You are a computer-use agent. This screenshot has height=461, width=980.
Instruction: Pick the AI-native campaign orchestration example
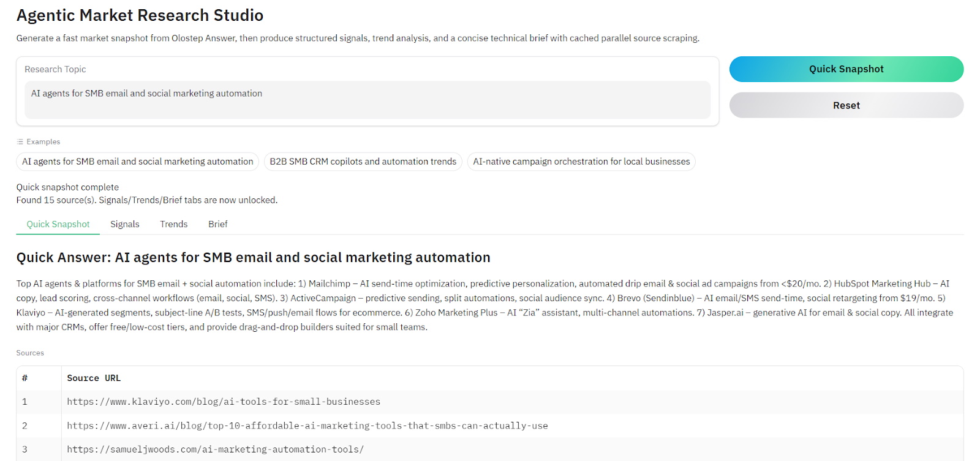(x=581, y=162)
